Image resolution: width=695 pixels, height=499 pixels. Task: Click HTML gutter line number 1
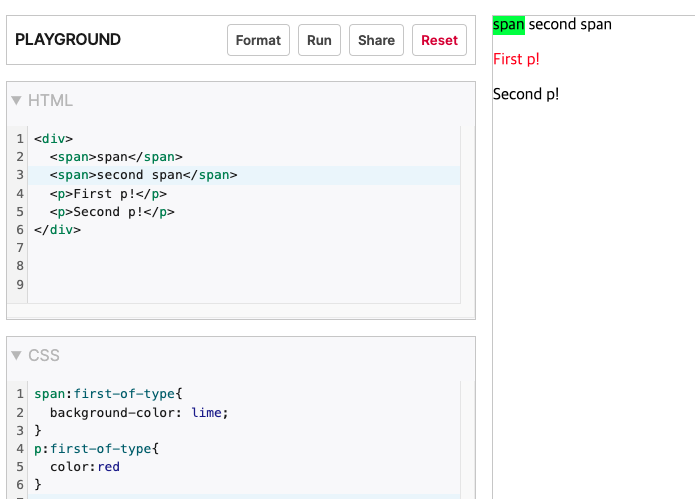click(x=20, y=139)
